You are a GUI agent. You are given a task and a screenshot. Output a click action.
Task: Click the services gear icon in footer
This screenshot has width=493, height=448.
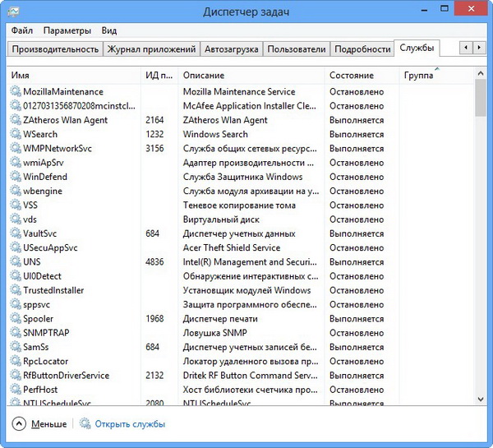click(85, 424)
